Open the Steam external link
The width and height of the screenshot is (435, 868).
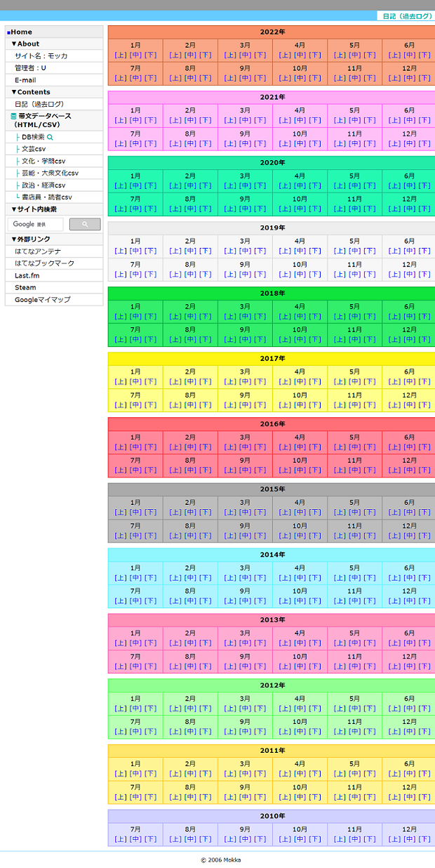25,287
